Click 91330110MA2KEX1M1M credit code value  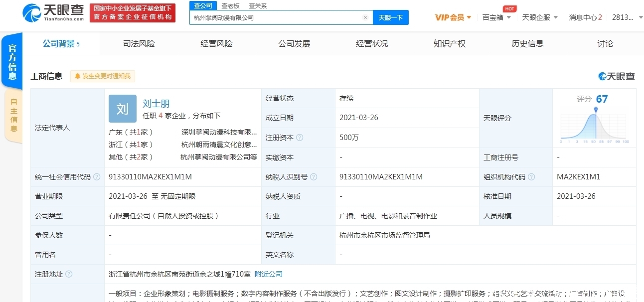[x=150, y=177]
